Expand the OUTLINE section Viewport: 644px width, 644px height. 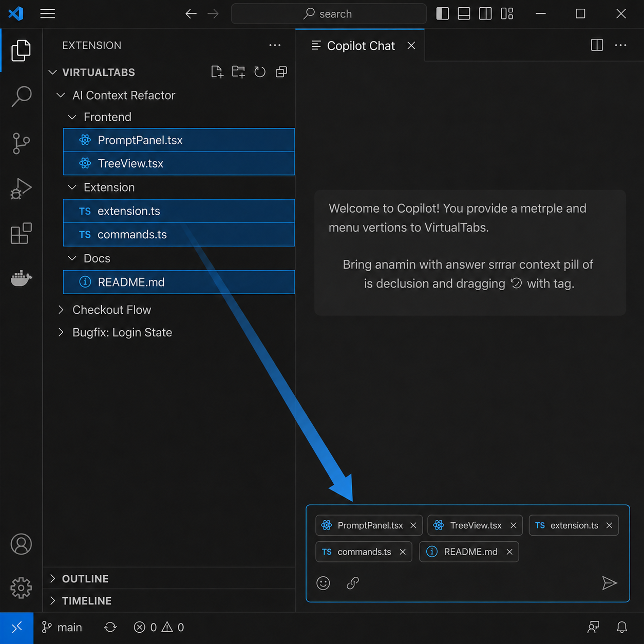pos(52,579)
